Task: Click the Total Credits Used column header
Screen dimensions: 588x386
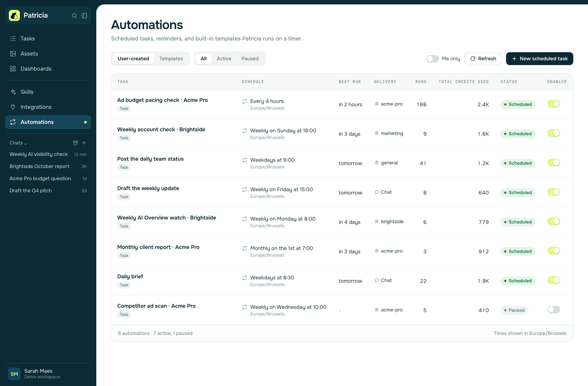Action: 463,82
